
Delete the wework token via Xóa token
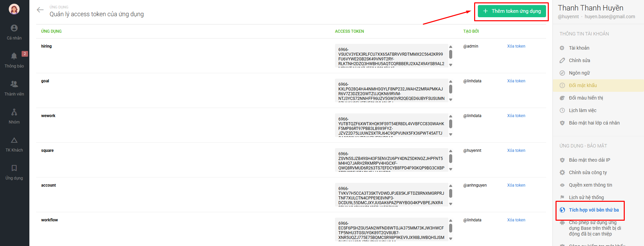(516, 116)
